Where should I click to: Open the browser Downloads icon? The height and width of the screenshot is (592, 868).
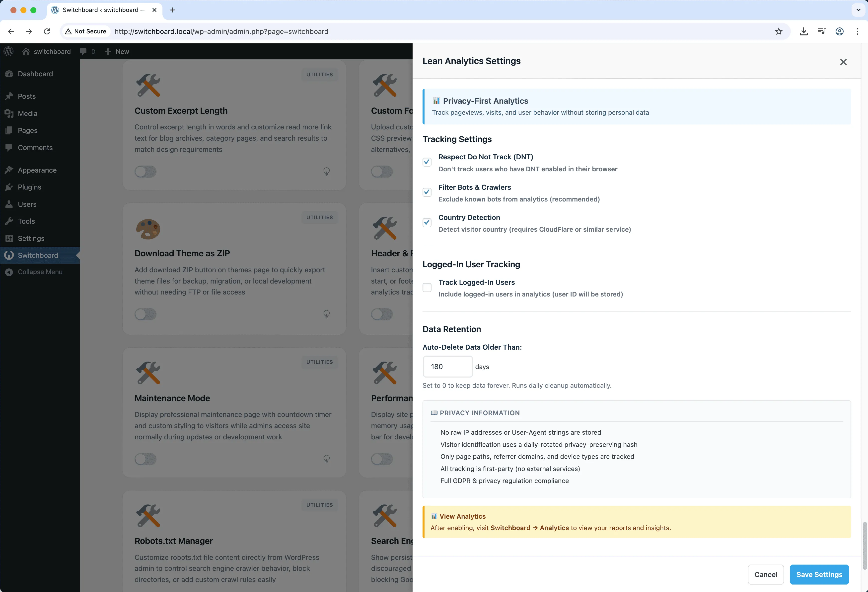coord(804,31)
